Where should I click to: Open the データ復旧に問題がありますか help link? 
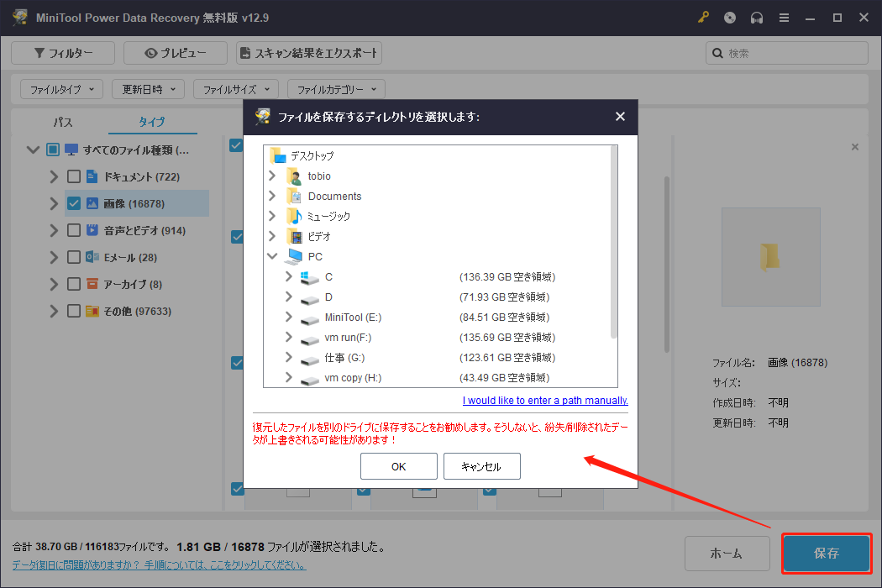[160, 565]
